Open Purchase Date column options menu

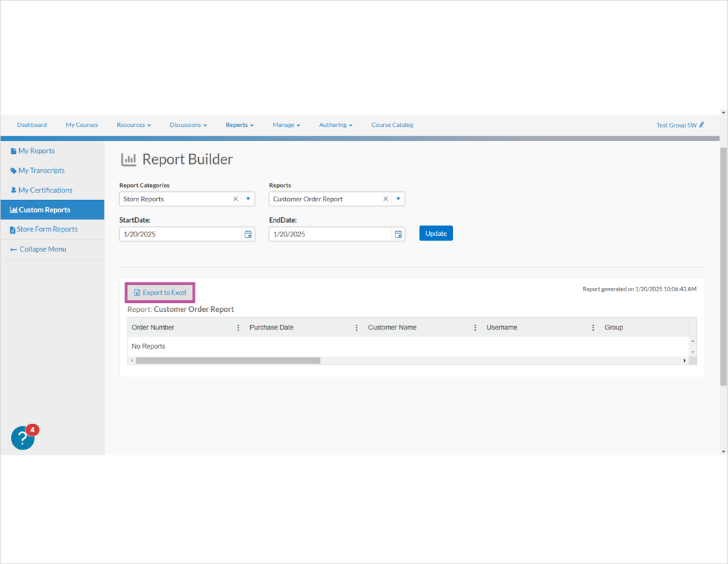tap(356, 328)
